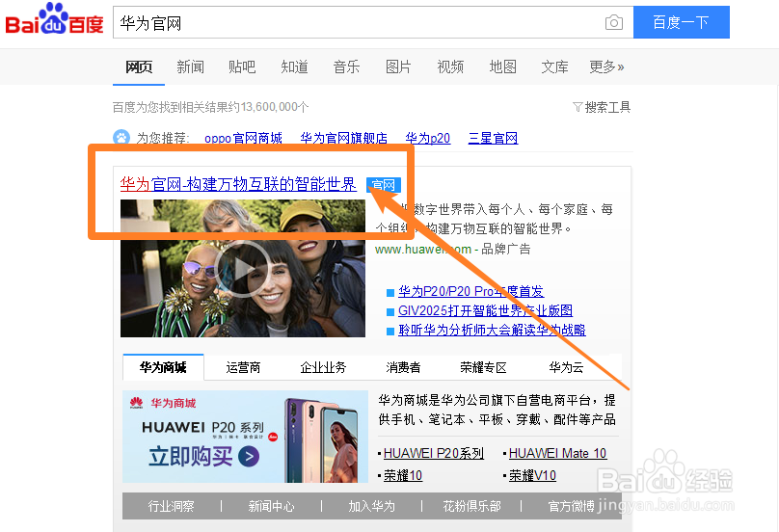Select the 网页 tab
779x532 pixels.
click(x=139, y=66)
